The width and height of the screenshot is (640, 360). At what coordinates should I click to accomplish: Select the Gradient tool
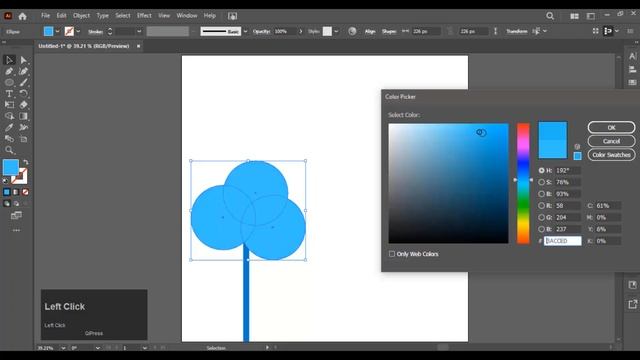[24, 116]
